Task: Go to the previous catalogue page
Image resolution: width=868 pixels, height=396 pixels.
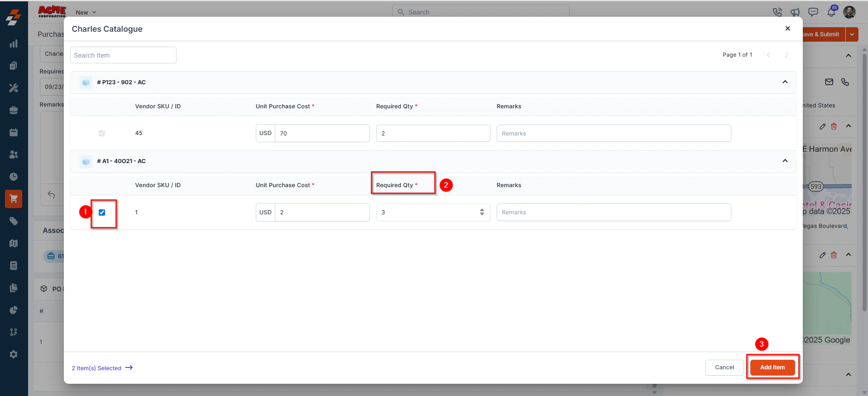Action: 768,55
